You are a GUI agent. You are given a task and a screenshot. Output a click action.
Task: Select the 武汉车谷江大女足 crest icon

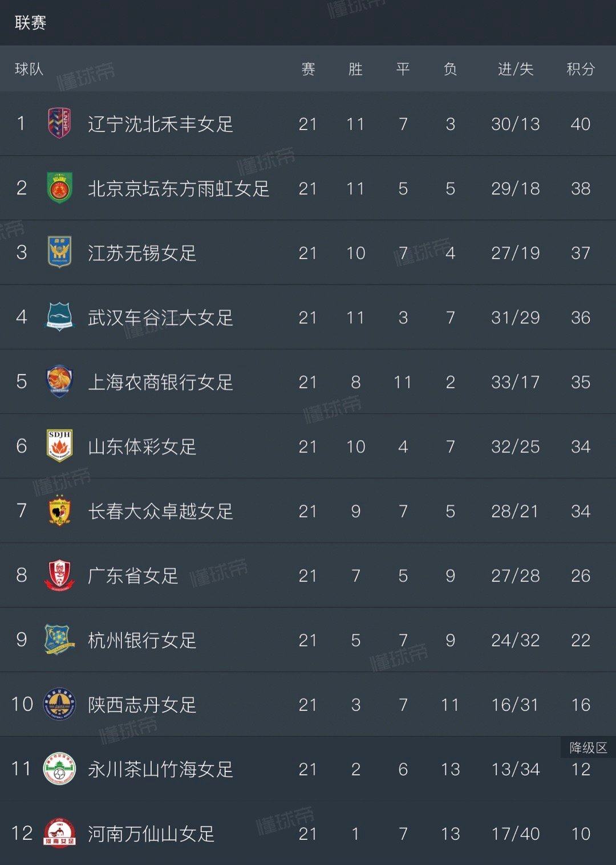coord(59,317)
